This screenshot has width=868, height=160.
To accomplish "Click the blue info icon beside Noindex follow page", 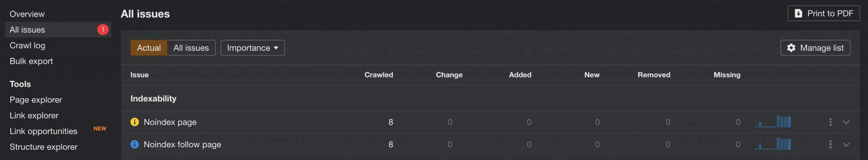I will point(135,144).
